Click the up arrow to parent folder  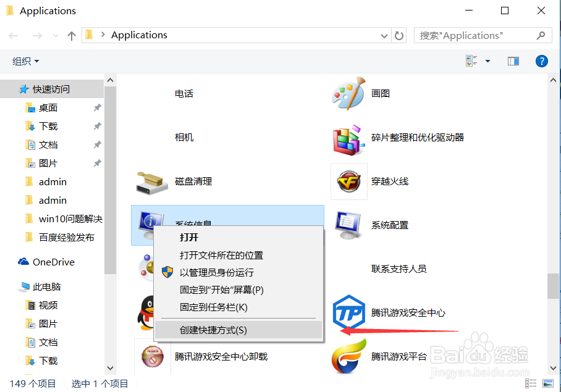[x=71, y=35]
